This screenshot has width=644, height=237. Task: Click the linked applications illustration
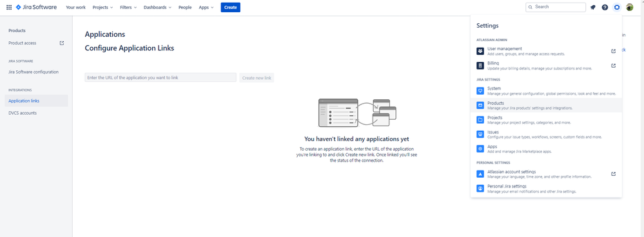(357, 113)
